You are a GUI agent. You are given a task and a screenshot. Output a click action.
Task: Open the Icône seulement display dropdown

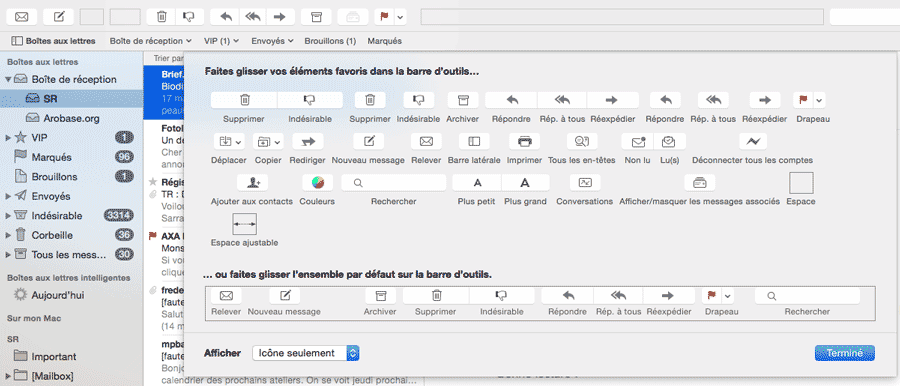(x=305, y=353)
